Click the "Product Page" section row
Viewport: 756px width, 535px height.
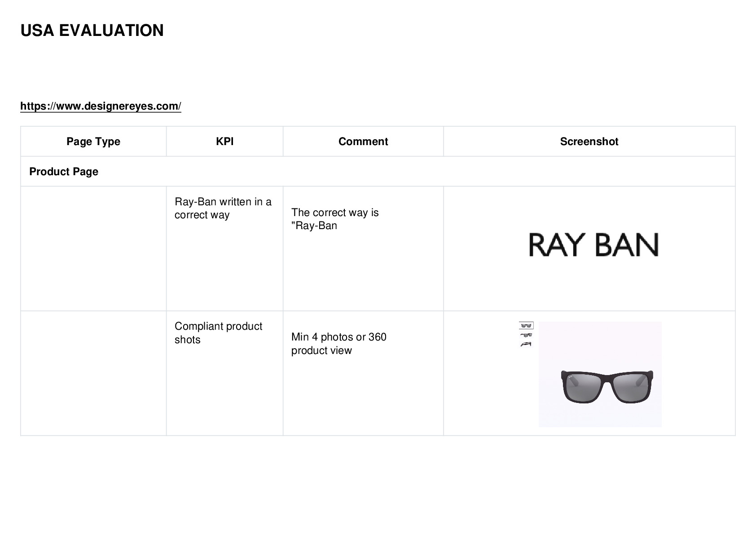(378, 172)
